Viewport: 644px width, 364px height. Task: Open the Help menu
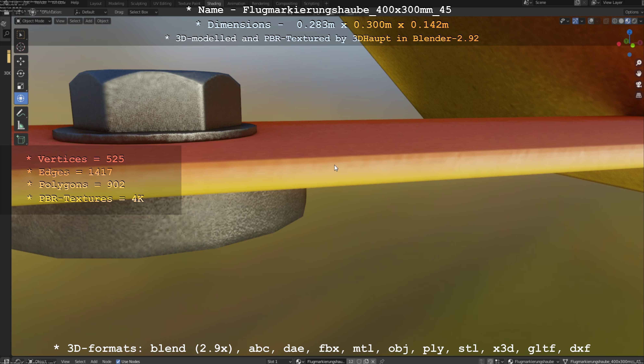coord(75,2)
